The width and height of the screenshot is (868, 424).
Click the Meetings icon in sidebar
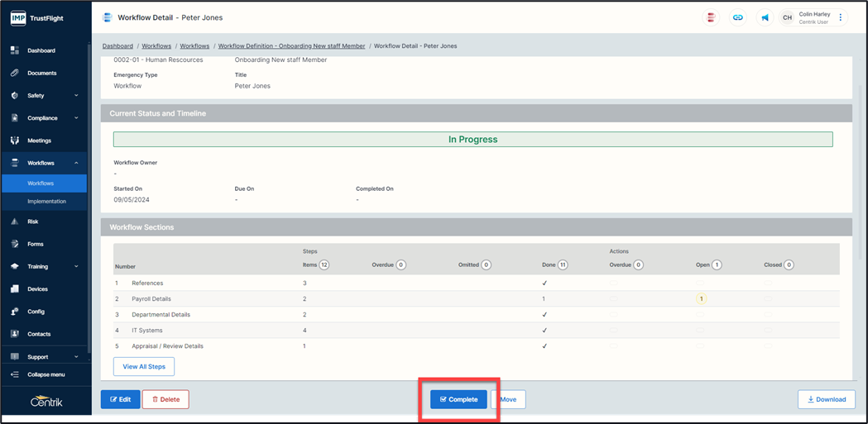(x=15, y=141)
